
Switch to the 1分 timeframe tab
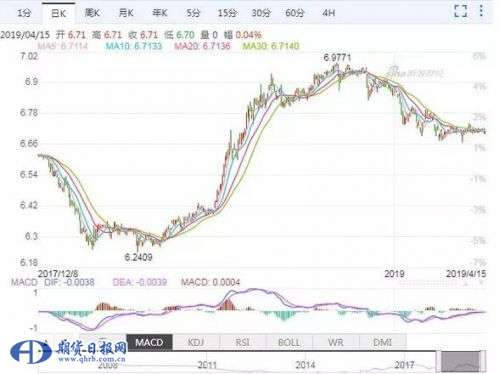click(24, 13)
